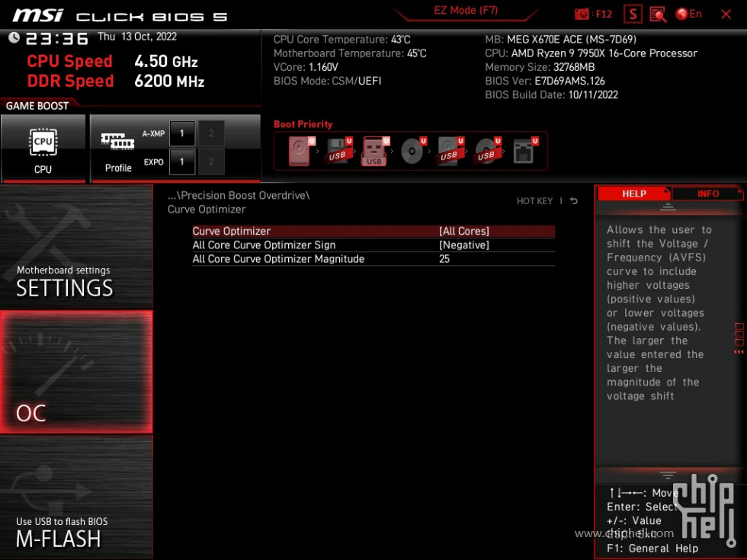Select the network boot device icon
The image size is (747, 560).
click(525, 151)
